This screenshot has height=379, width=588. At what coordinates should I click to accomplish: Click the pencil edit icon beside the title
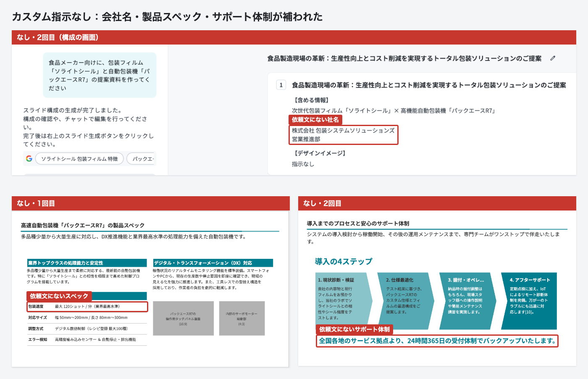[553, 58]
